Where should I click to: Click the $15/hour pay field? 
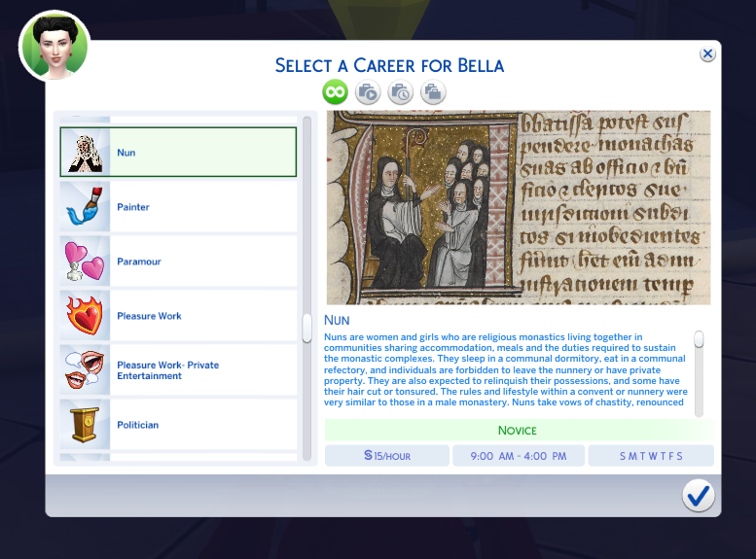(x=387, y=456)
